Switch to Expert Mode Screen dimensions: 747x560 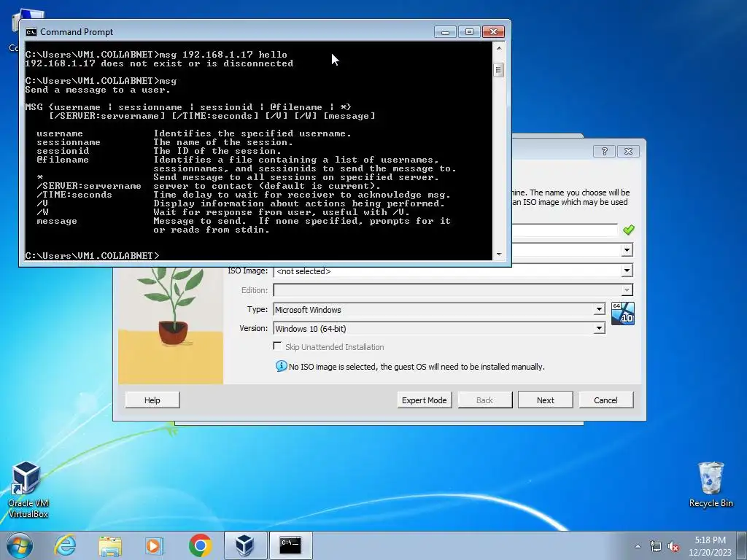point(424,400)
